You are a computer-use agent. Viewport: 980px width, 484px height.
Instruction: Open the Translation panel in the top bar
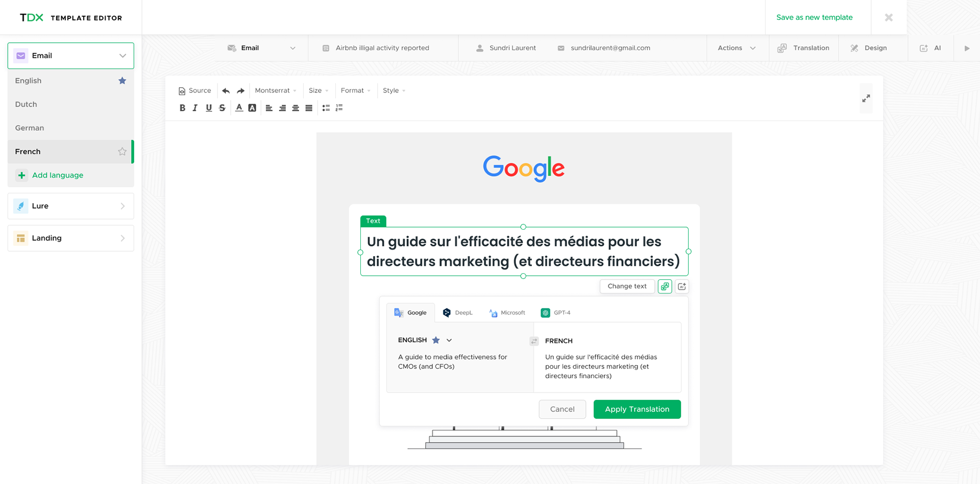click(x=804, y=48)
